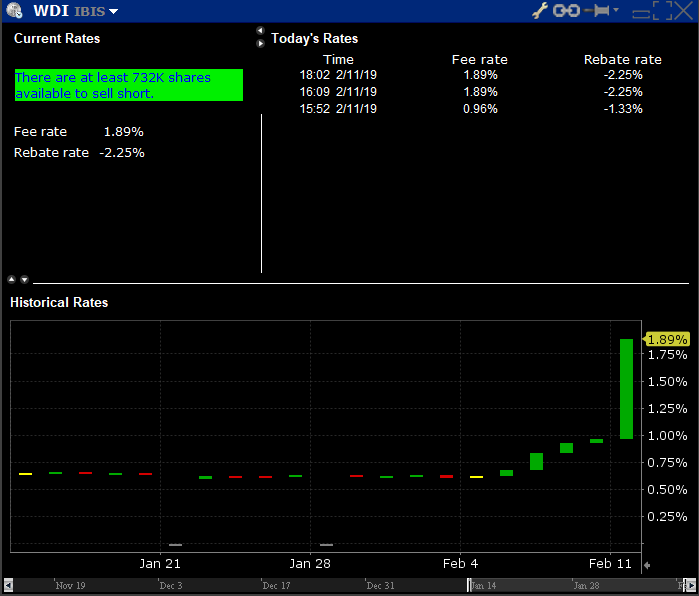Click the timeline scrollbar right arrow

pyautogui.click(x=691, y=584)
